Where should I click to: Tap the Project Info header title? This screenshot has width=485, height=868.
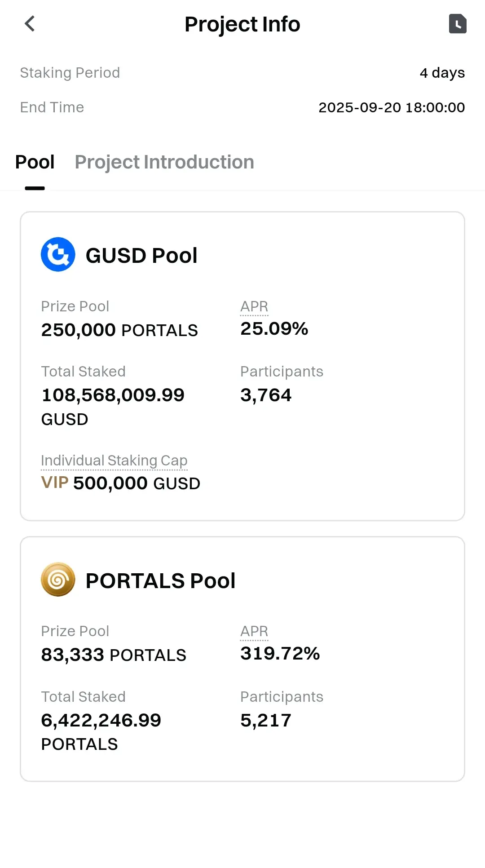point(242,24)
